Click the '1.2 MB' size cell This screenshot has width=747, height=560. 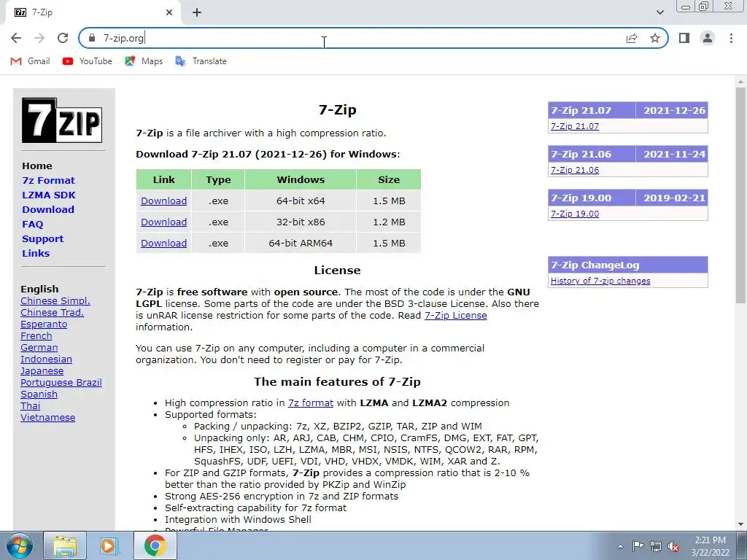click(x=389, y=222)
